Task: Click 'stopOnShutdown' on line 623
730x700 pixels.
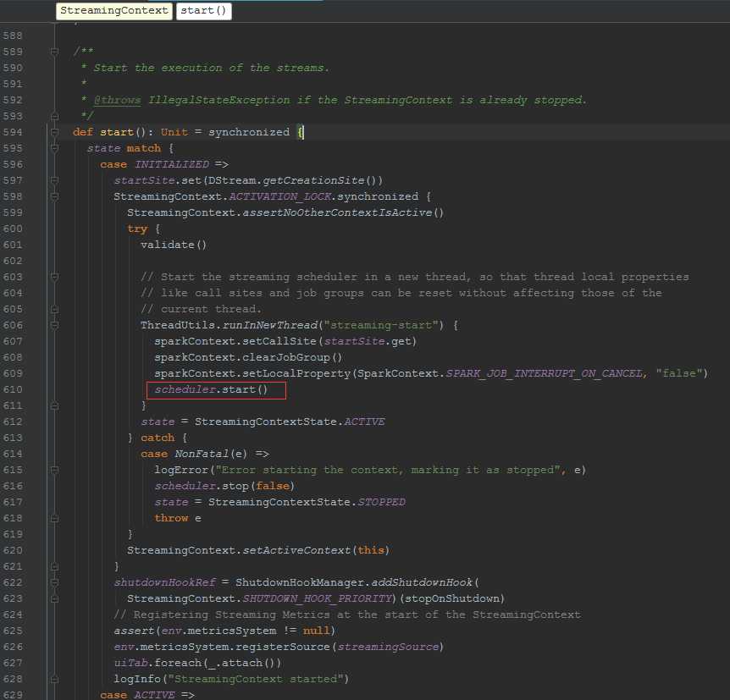Action: (x=452, y=598)
